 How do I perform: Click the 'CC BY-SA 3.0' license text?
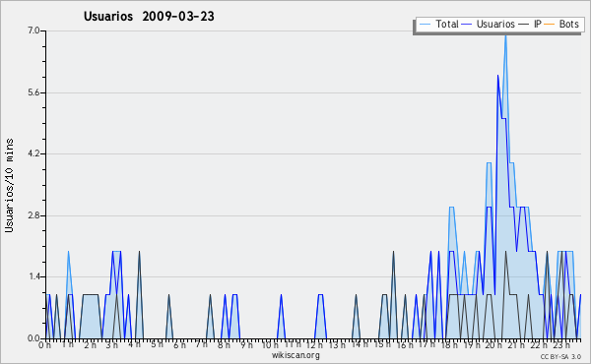point(560,356)
